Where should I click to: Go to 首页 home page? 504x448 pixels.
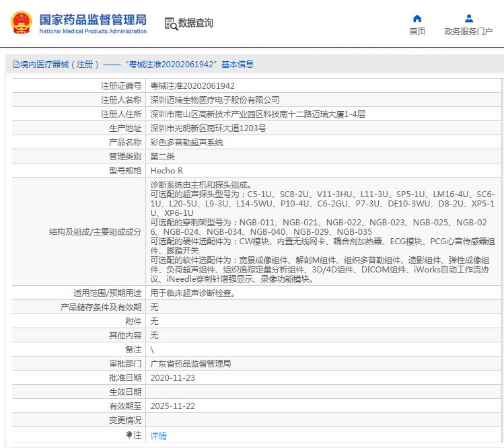click(x=417, y=31)
